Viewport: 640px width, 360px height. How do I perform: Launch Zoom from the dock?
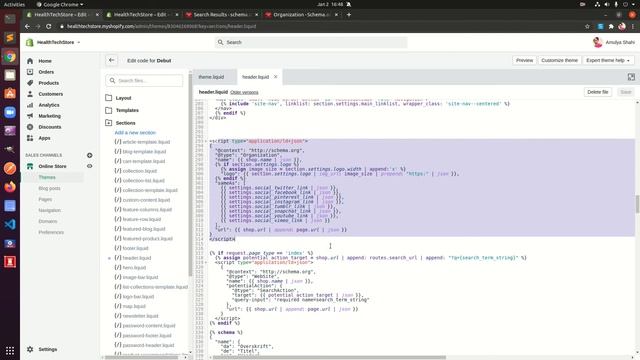point(10,112)
